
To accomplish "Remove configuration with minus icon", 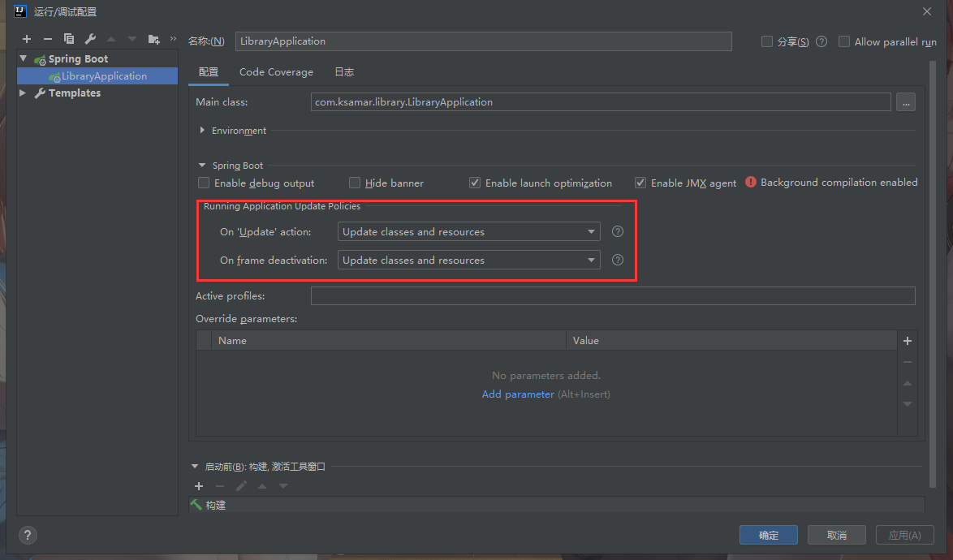I will [x=47, y=39].
